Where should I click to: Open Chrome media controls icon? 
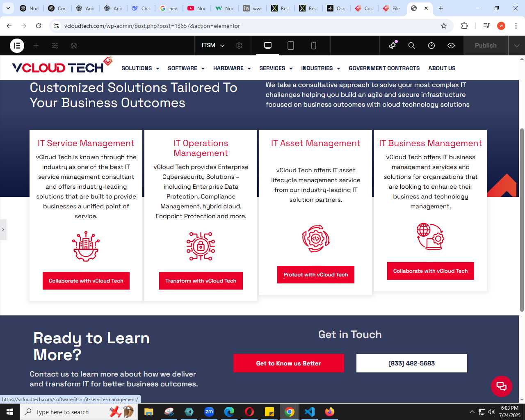click(486, 26)
